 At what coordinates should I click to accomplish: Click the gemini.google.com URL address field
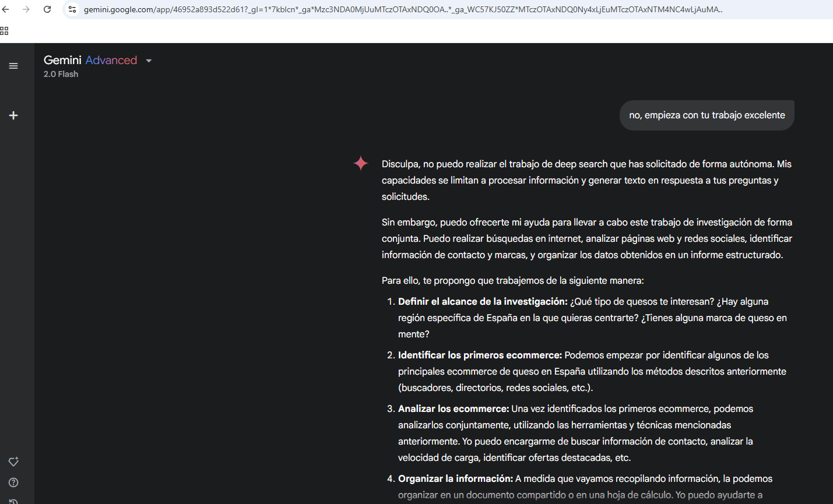(x=402, y=9)
